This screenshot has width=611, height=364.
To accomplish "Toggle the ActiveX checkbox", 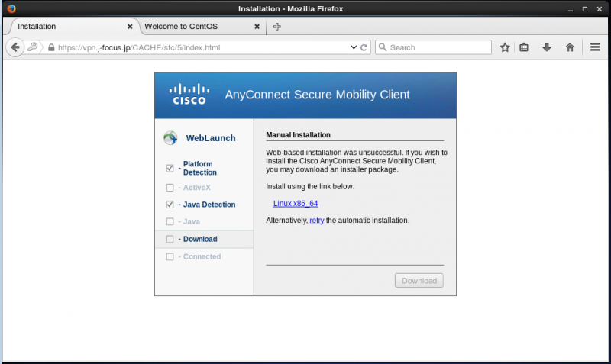I will click(170, 188).
